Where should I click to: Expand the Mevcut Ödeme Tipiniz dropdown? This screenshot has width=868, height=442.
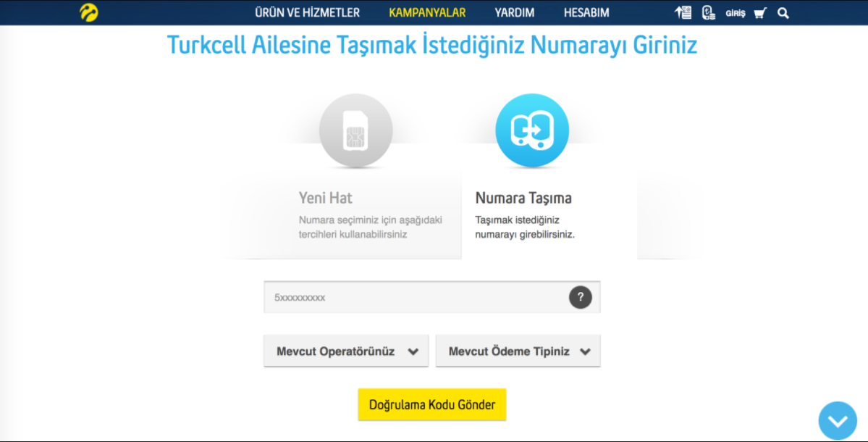pos(518,351)
